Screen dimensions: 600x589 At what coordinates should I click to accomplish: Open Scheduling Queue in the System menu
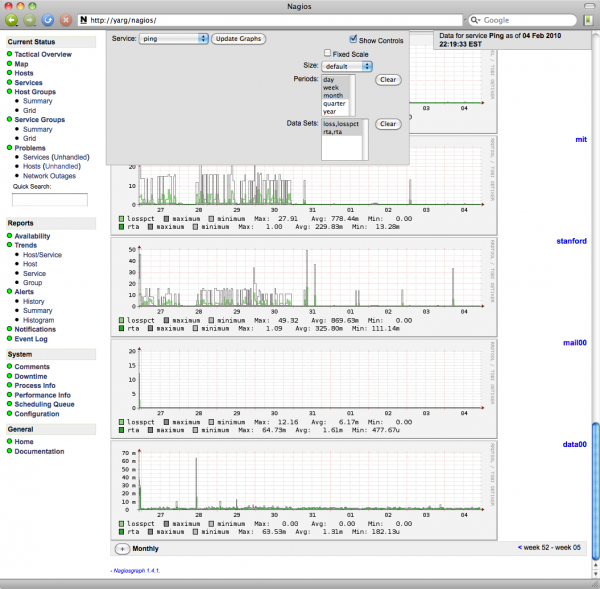tap(44, 404)
